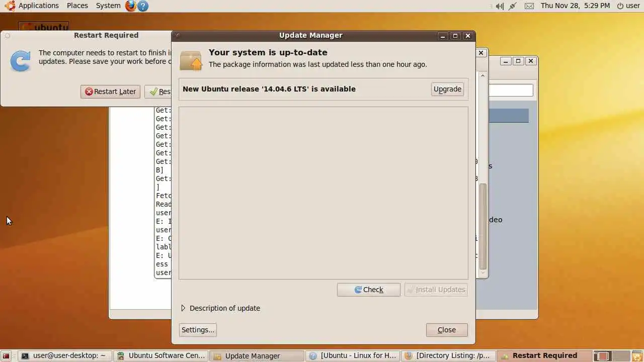Viewport: 644px width, 362px height.
Task: Select Update Manager taskbar entry
Action: 257,356
